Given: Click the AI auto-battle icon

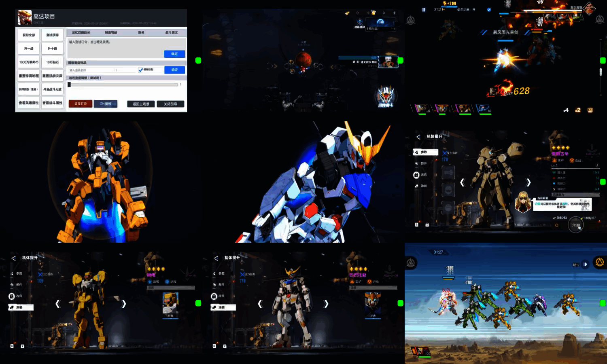Looking at the screenshot, I should [590, 110].
